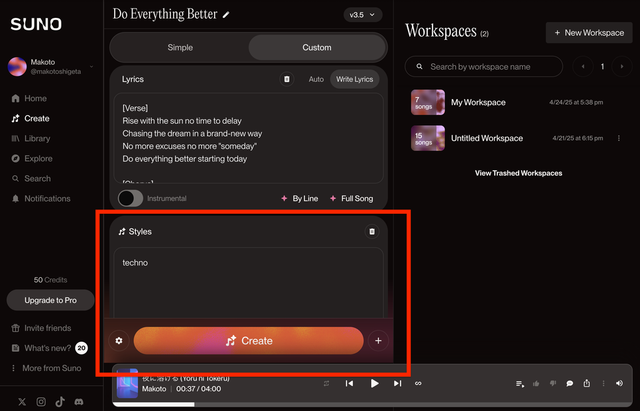Switch to the Simple tab

click(179, 47)
